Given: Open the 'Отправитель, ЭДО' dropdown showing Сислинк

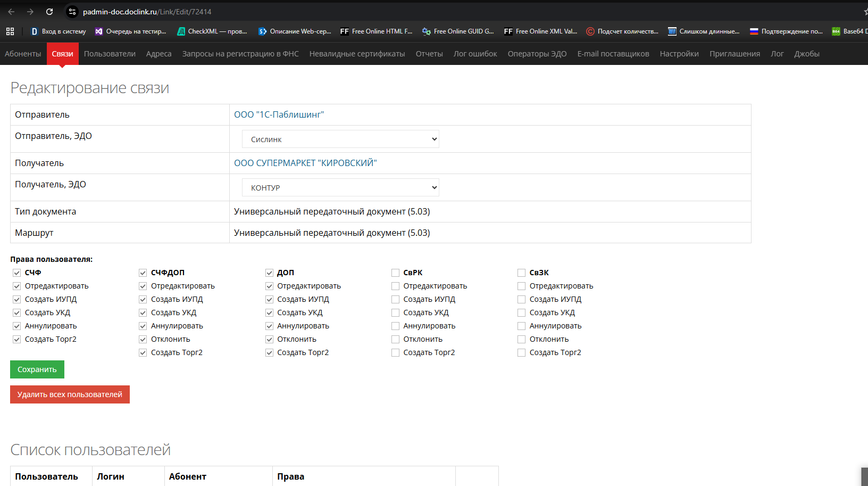Looking at the screenshot, I should (340, 139).
